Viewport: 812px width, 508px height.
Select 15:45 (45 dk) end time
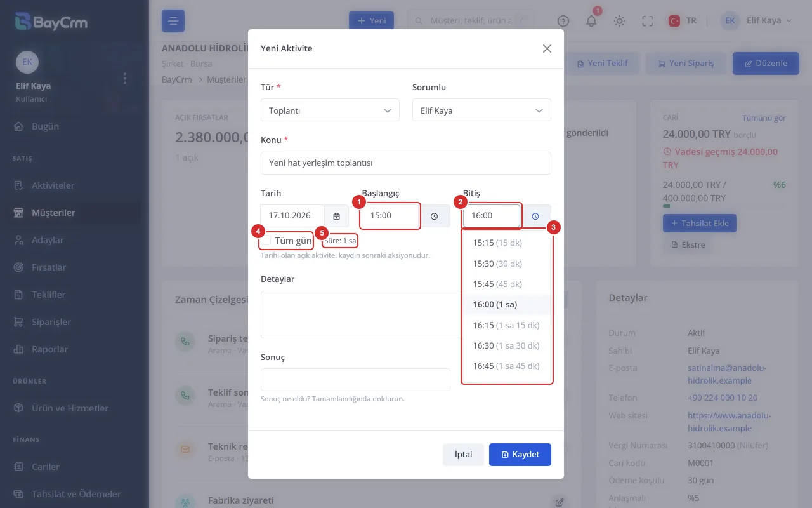pos(506,284)
